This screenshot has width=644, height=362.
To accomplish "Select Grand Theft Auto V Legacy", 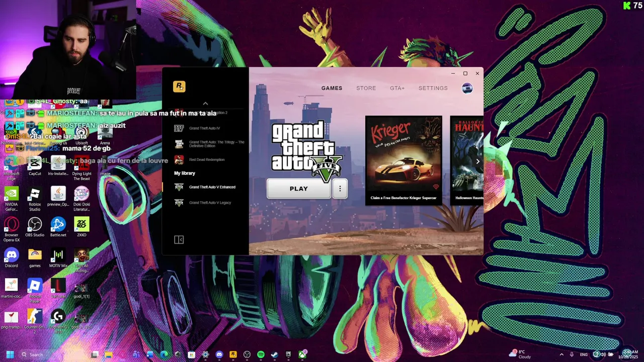I will (205, 203).
